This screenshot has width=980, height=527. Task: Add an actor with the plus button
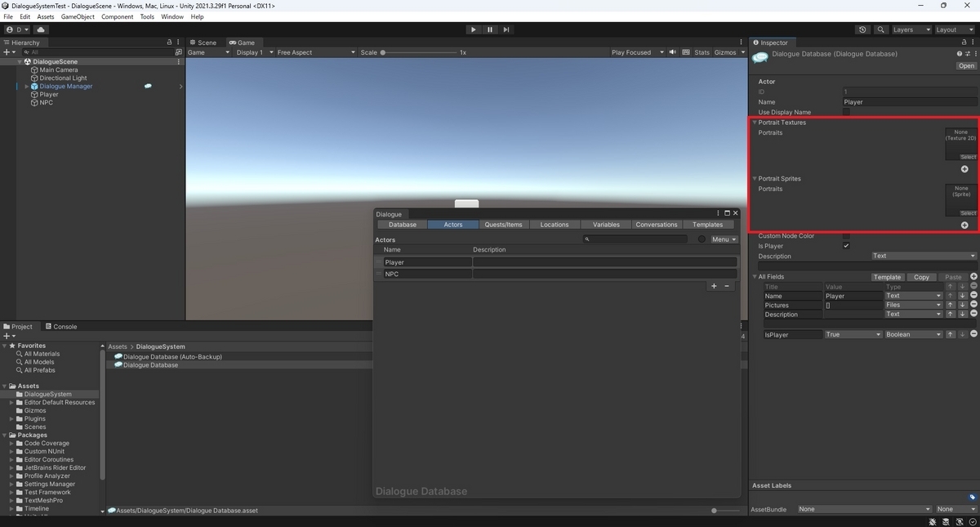pos(714,286)
